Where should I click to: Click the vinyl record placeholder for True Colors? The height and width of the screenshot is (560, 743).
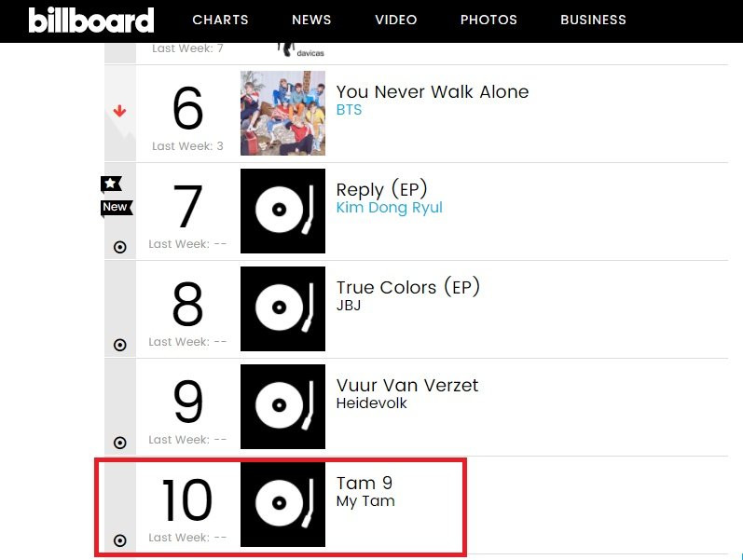point(282,308)
